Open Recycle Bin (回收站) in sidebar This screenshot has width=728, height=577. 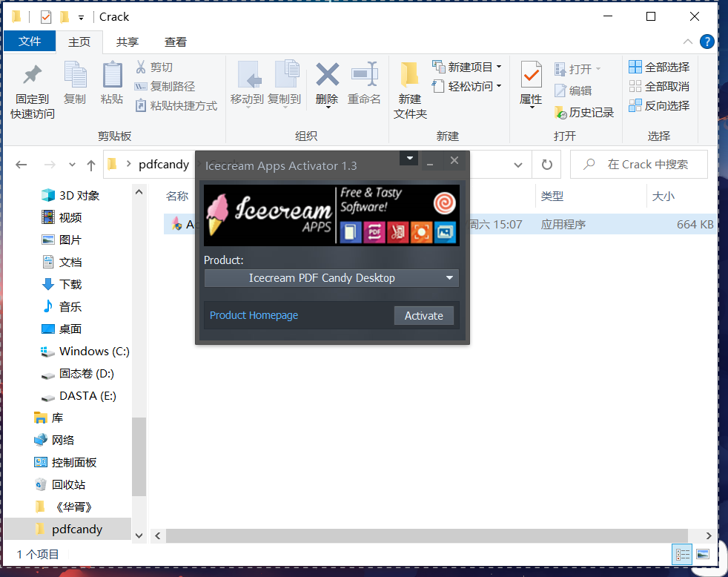60,485
